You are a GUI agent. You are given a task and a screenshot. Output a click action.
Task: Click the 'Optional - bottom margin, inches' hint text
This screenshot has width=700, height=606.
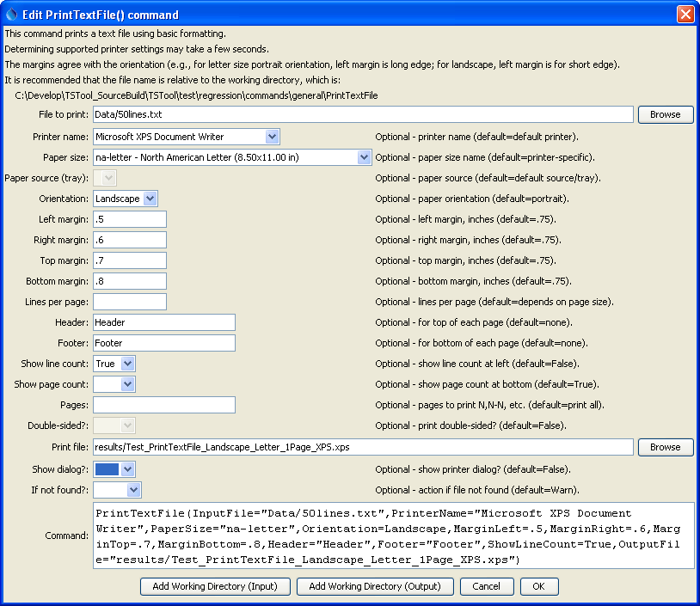(473, 281)
